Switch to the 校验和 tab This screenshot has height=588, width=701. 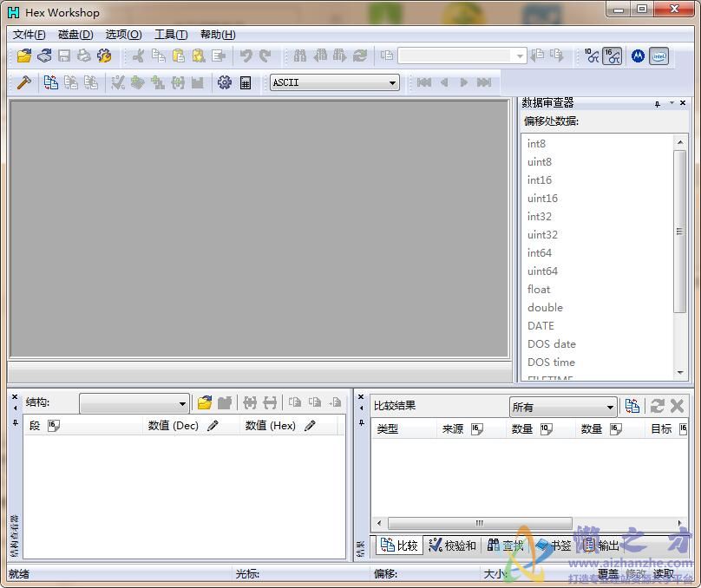click(x=452, y=546)
